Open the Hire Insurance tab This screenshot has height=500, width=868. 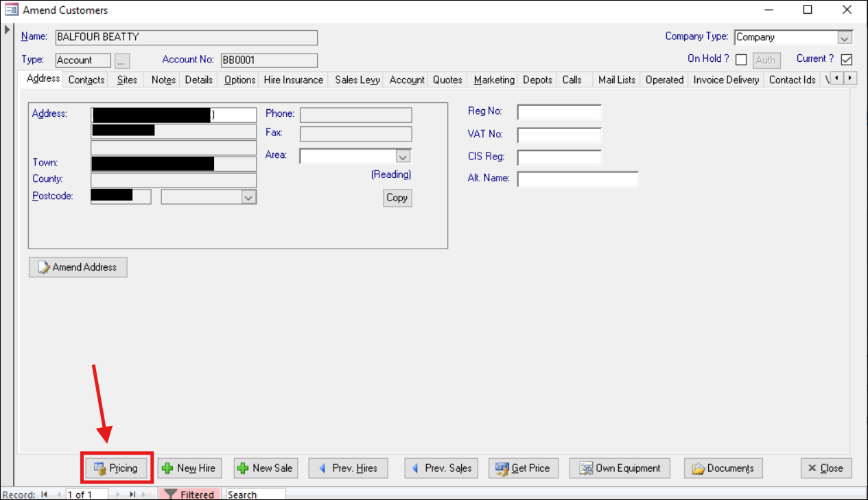[293, 80]
